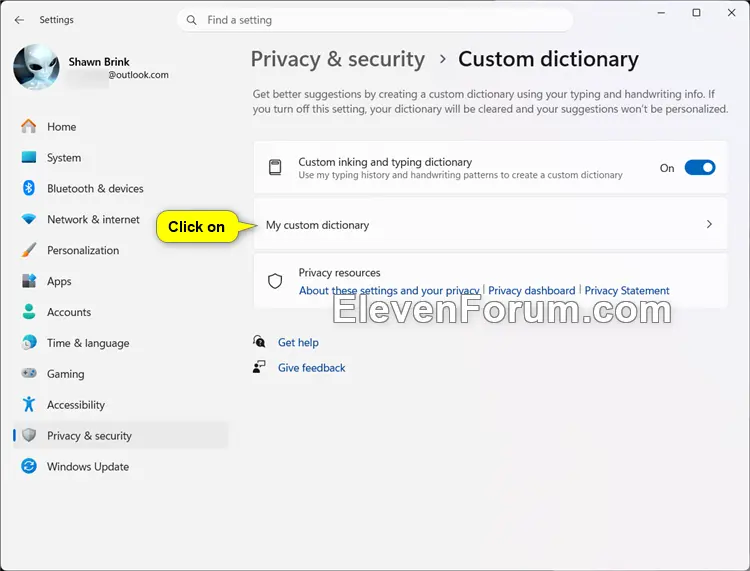Open Time & language settings
Viewport: 750px width, 571px height.
click(121, 343)
